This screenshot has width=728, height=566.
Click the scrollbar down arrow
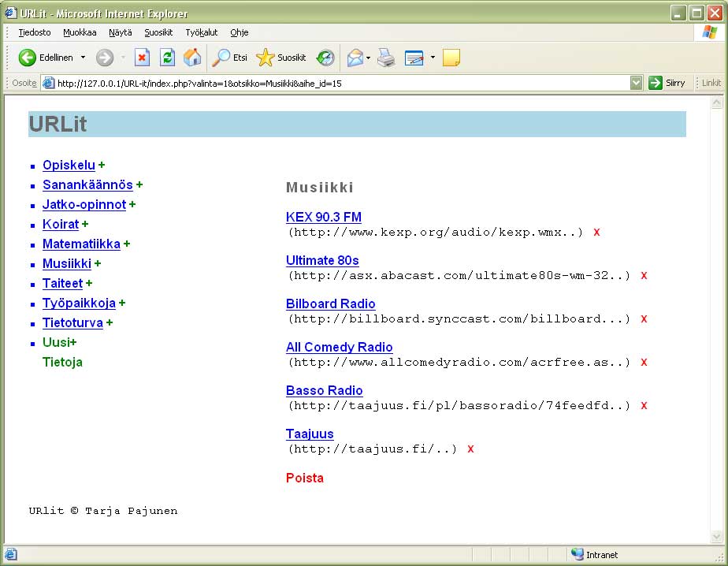[x=717, y=537]
